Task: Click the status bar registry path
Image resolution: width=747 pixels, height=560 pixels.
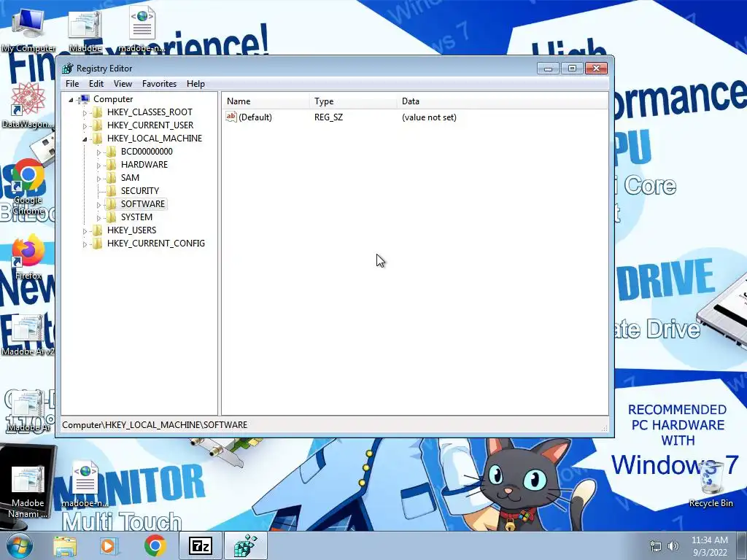Action: (155, 425)
